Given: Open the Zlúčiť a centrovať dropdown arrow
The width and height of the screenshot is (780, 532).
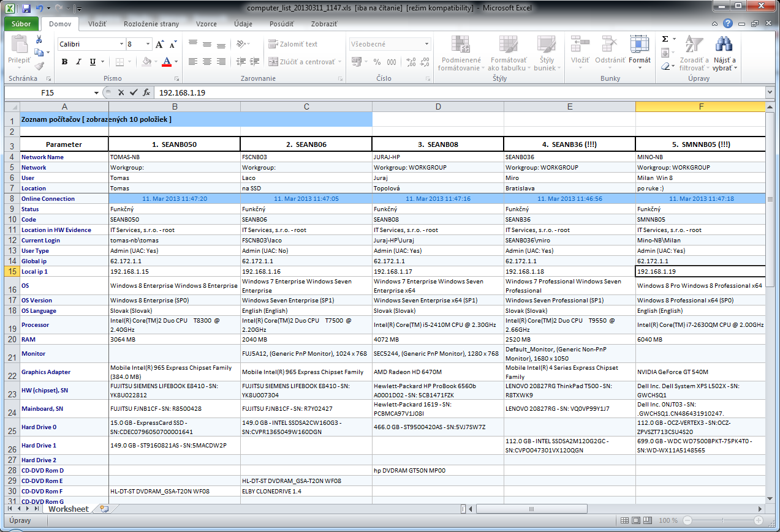Looking at the screenshot, I should 339,62.
